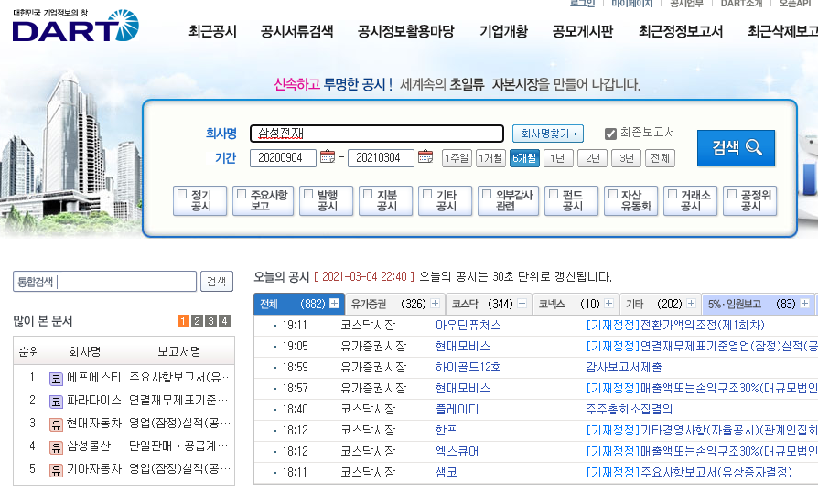Image resolution: width=818 pixels, height=504 pixels.
Task: Click market icon beside 파라다이스
Action: 56,402
